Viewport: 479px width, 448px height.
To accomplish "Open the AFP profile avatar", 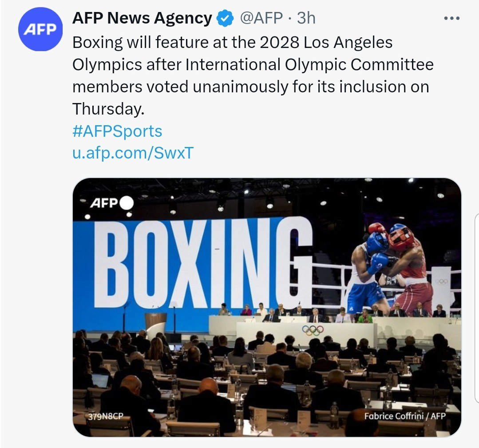I will 40,29.
